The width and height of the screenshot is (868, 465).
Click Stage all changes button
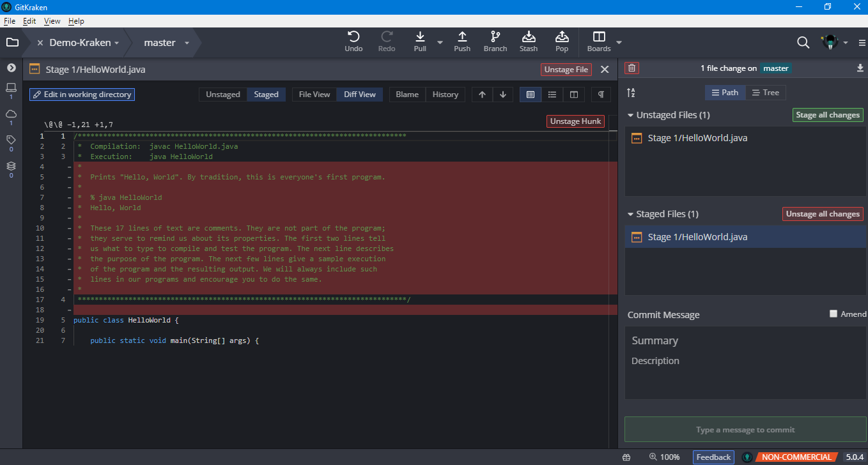828,115
